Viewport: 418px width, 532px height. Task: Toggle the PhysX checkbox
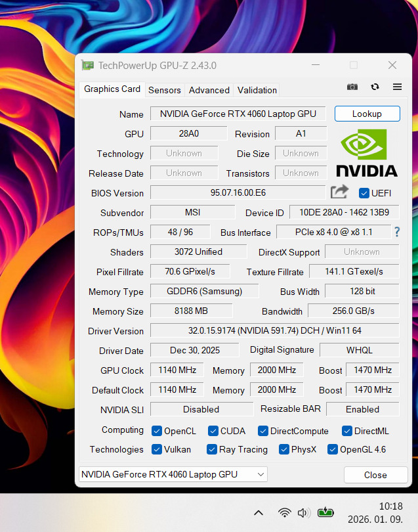pyautogui.click(x=283, y=449)
